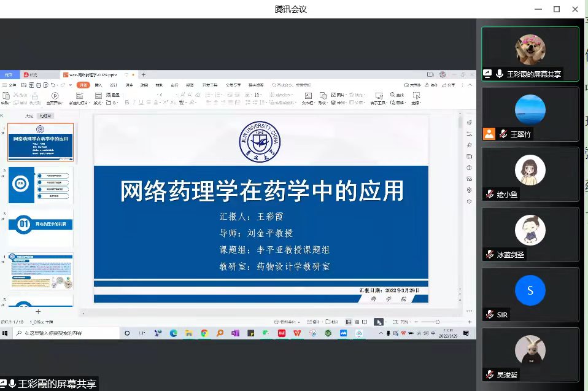Screen dimensions: 588x391
Task: Click the 文件 (File) menu button
Action: (x=11, y=85)
